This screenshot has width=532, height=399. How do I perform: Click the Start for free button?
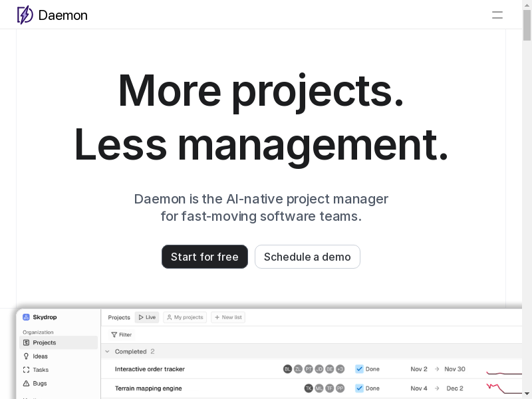[204, 257]
